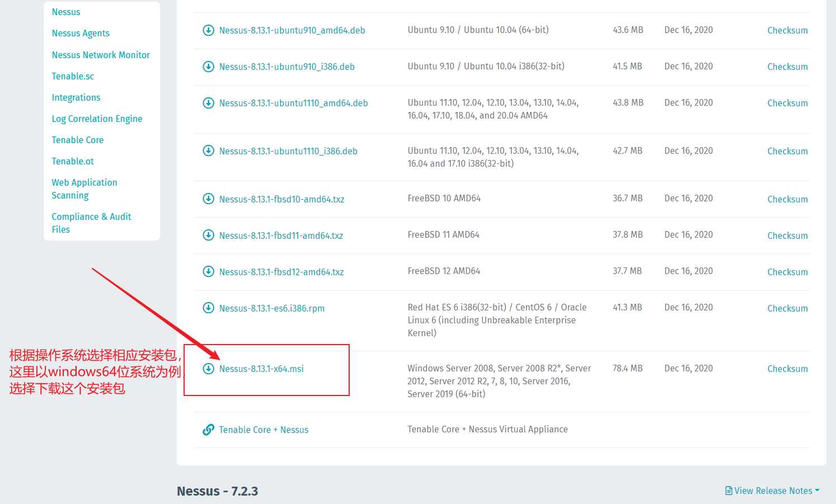Download Nessus-8.13.1-ubuntu910_i386.deb file link
The image size is (836, 504).
tap(287, 67)
